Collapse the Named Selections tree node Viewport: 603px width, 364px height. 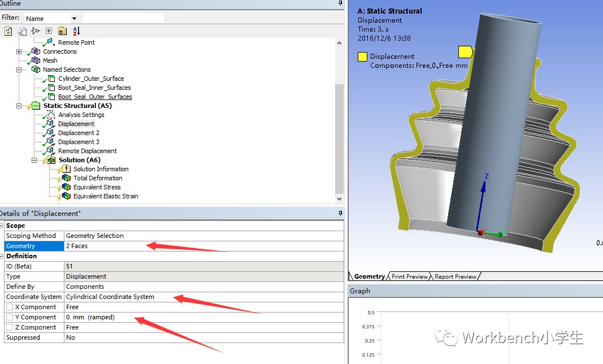coord(19,70)
